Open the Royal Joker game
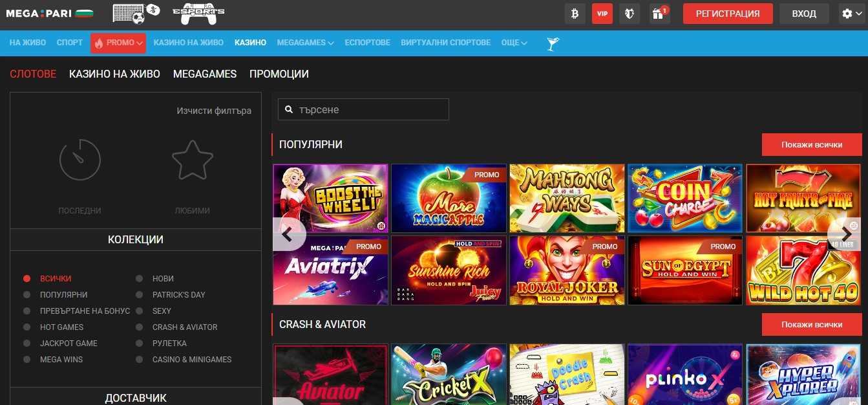The image size is (868, 405). point(567,270)
